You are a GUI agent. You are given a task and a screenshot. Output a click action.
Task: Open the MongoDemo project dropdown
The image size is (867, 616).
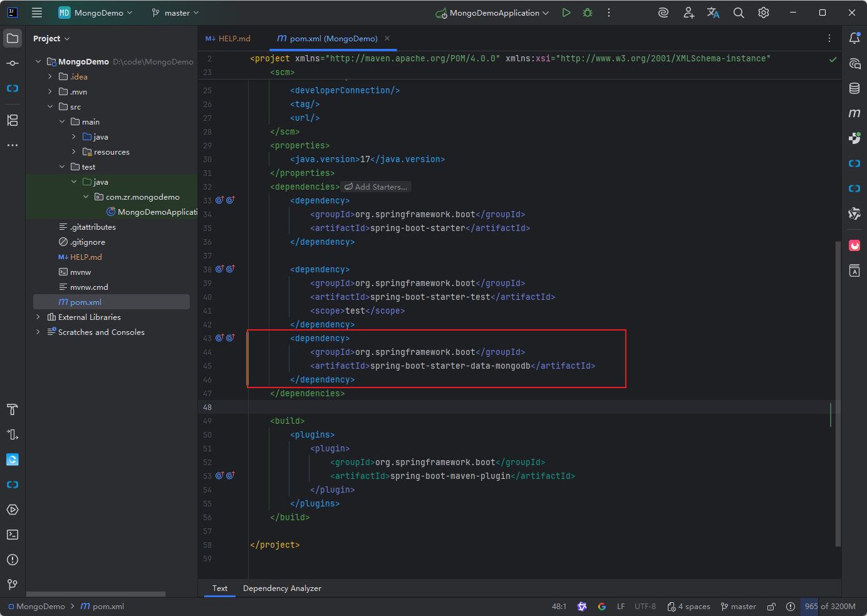(96, 13)
